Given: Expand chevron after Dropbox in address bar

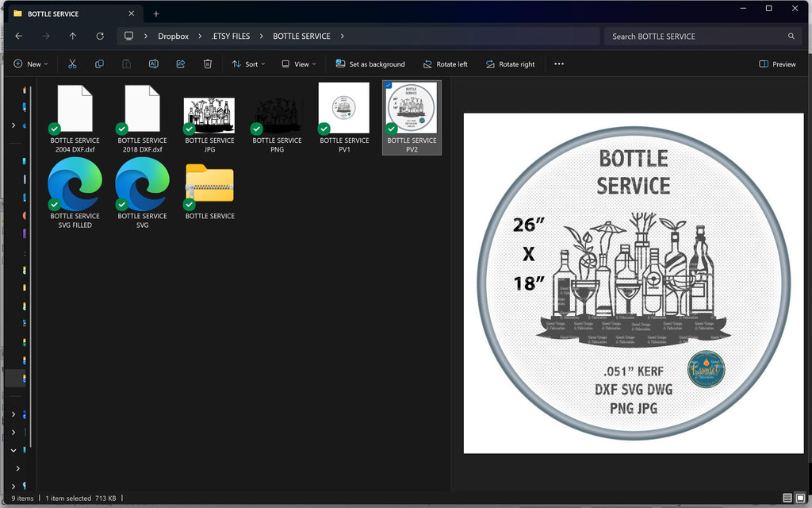Looking at the screenshot, I should point(200,37).
